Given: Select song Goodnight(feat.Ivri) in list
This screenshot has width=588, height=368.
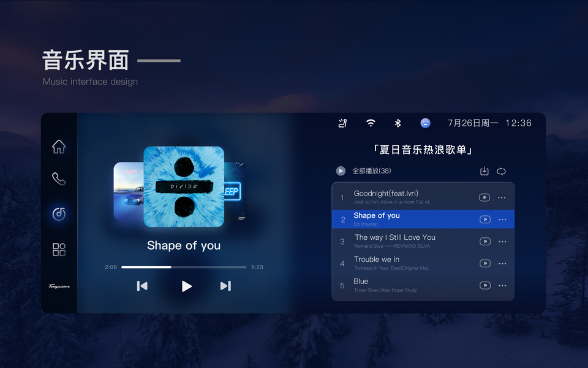Looking at the screenshot, I should [x=423, y=197].
